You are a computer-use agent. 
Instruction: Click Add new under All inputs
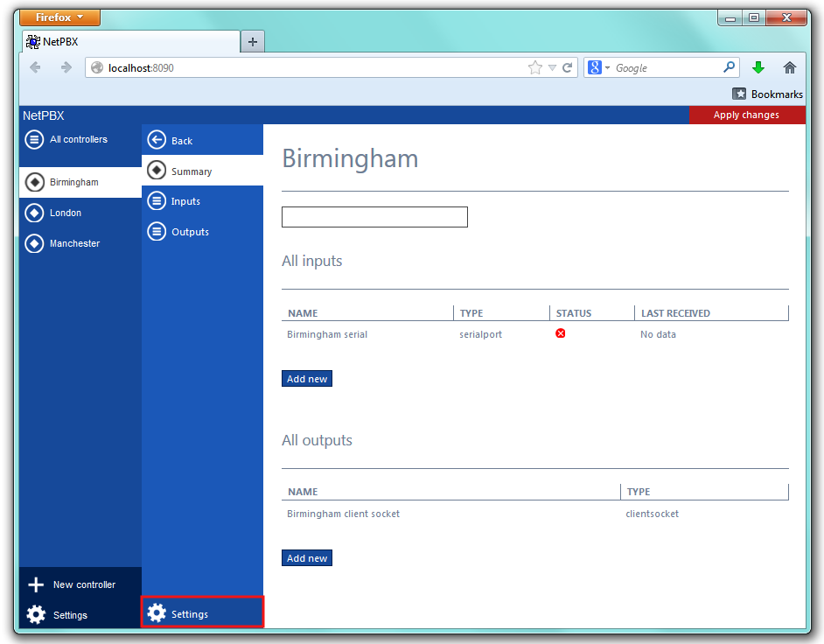point(307,379)
